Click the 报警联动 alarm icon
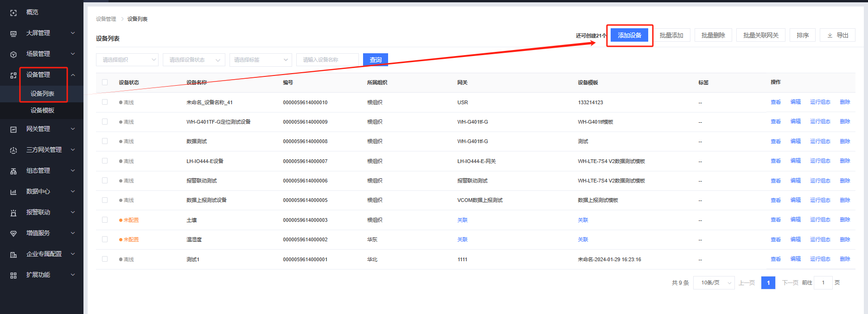The height and width of the screenshot is (314, 868). click(x=13, y=213)
